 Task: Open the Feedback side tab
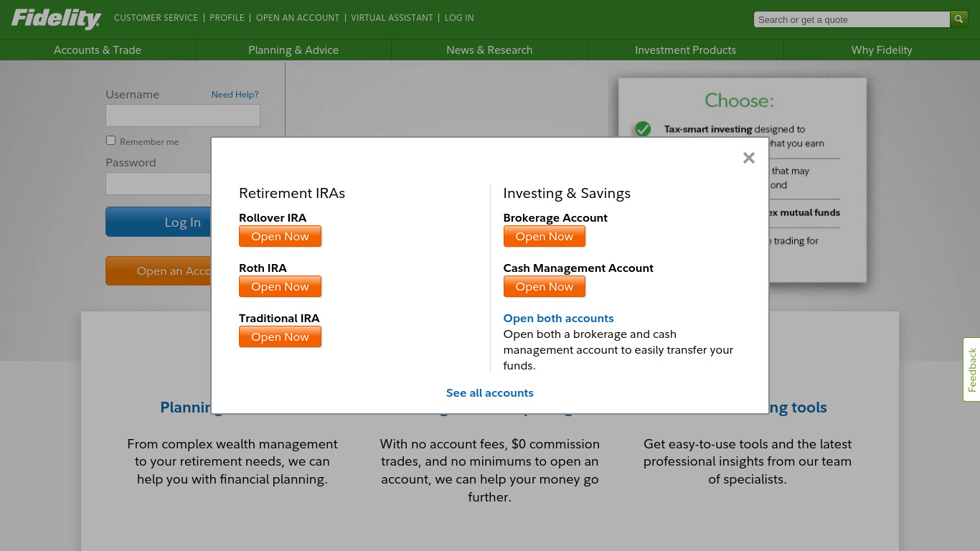click(x=971, y=369)
